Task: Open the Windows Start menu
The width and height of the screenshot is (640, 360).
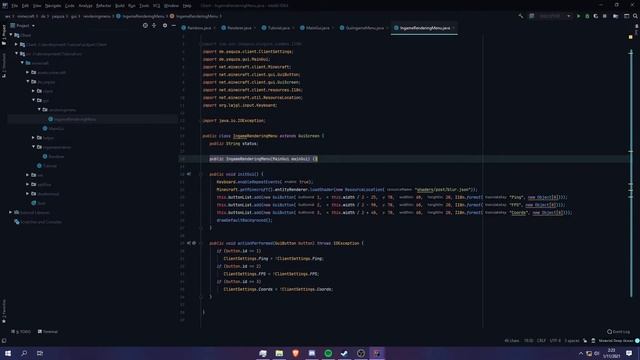Action: [x=8, y=353]
